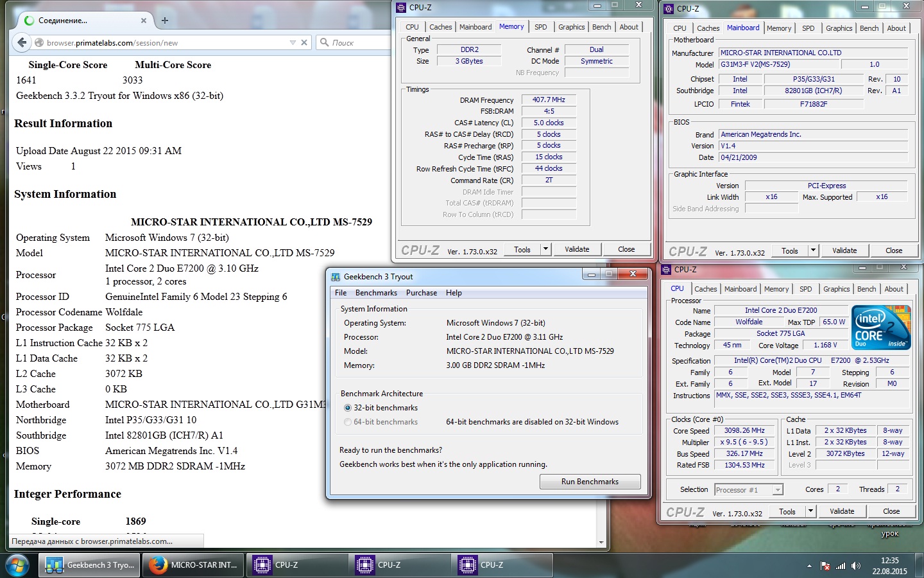
Task: Click the Firefox address bar URL field
Action: [x=166, y=42]
